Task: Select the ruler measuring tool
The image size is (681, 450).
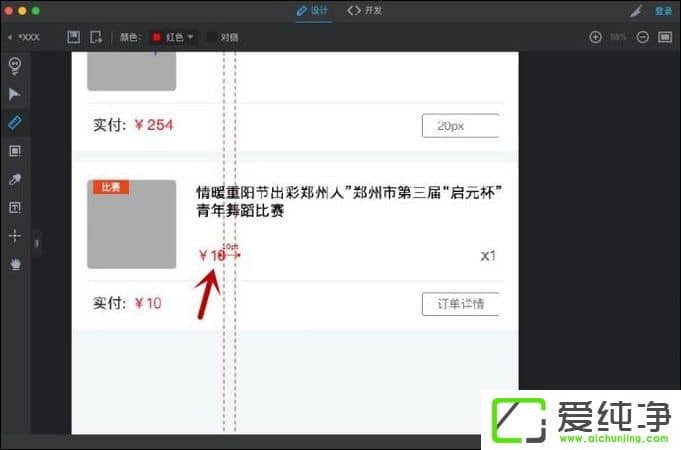Action: [14, 122]
